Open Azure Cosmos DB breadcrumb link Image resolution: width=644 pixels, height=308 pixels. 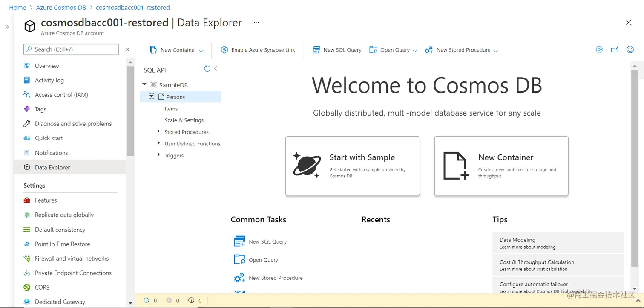tap(61, 8)
